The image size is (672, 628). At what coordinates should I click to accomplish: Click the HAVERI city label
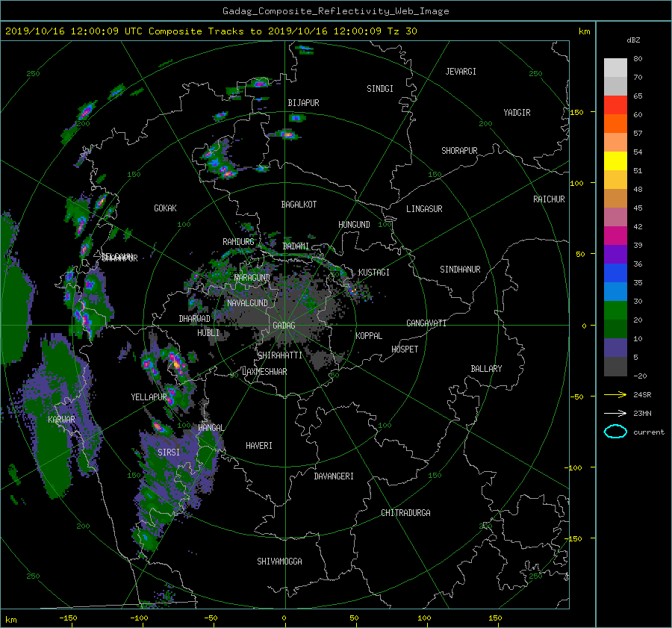coord(259,447)
